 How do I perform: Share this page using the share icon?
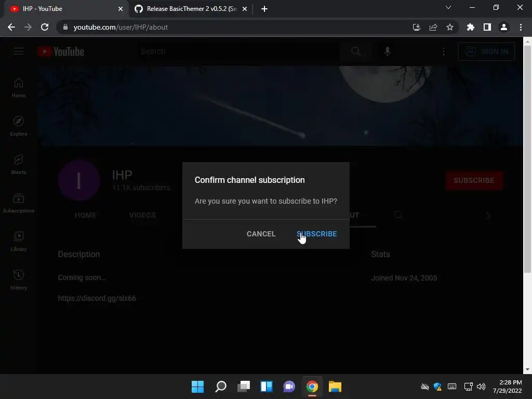433,27
